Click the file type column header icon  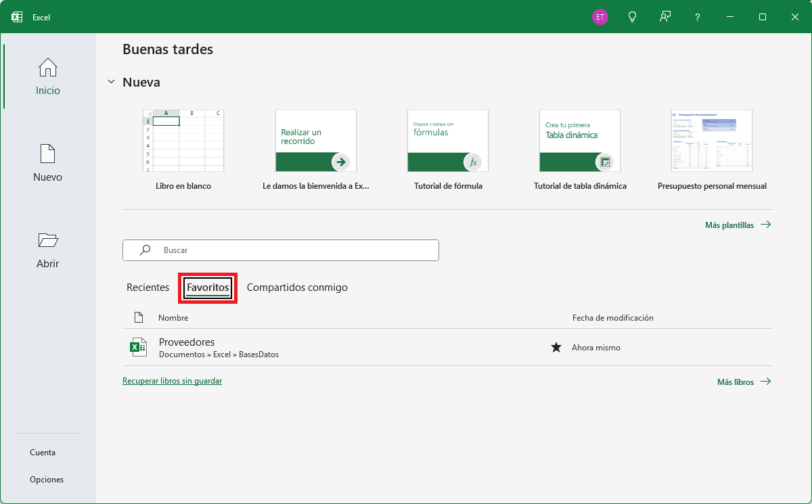pyautogui.click(x=139, y=317)
